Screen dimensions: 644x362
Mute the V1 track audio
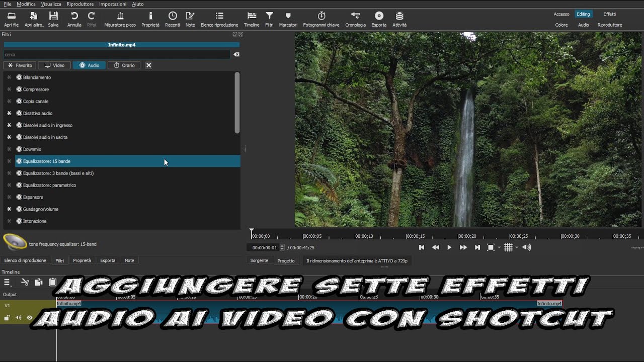[x=18, y=318]
